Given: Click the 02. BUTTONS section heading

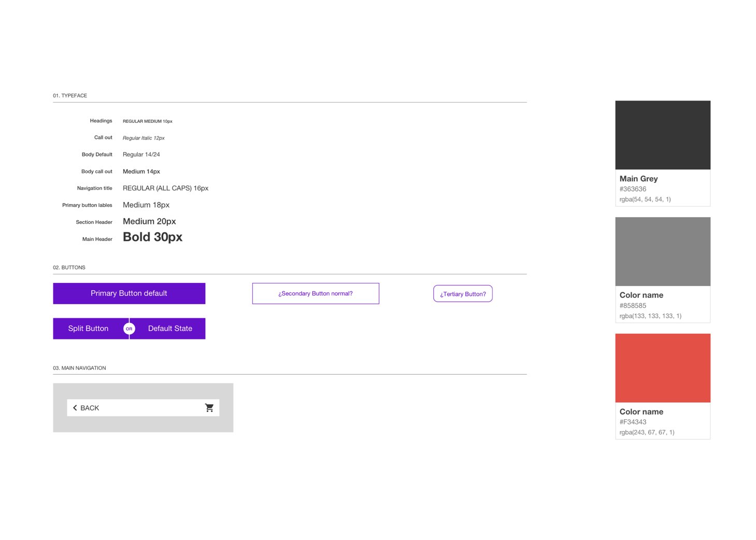Looking at the screenshot, I should coord(69,267).
